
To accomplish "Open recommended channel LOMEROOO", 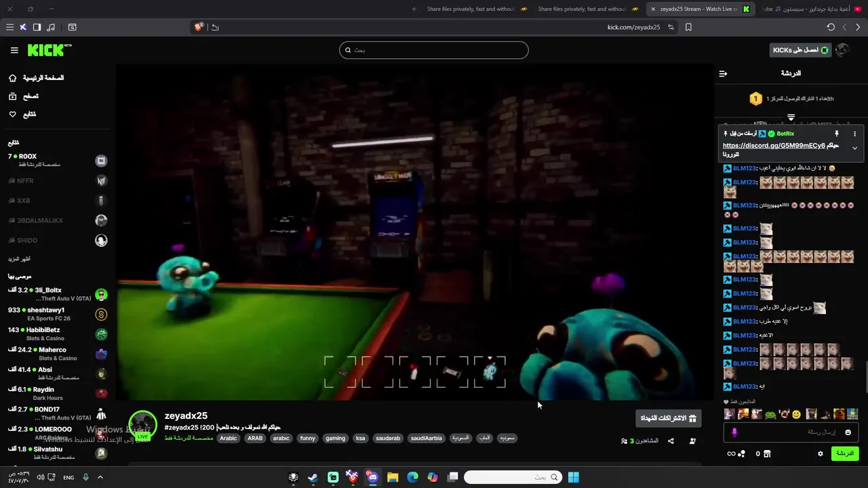I will coord(58,433).
